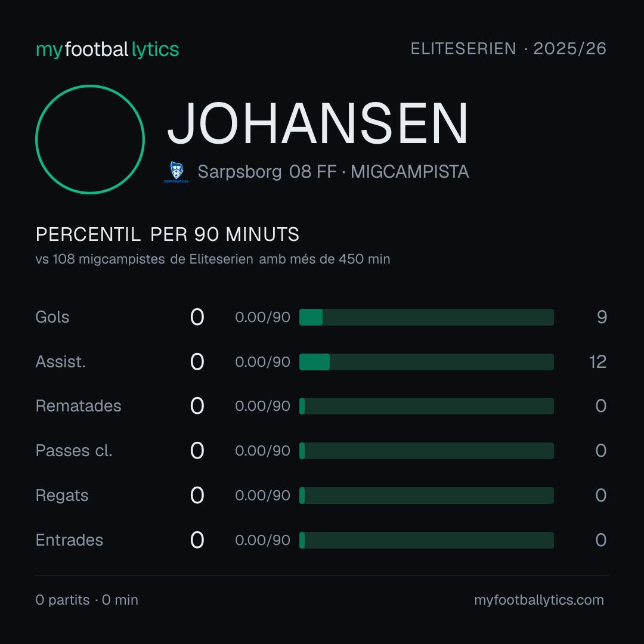Click the Entrades percentile bar

pyautogui.click(x=426, y=540)
